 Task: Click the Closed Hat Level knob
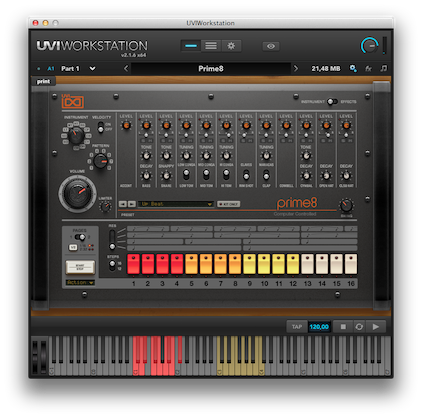click(x=346, y=126)
